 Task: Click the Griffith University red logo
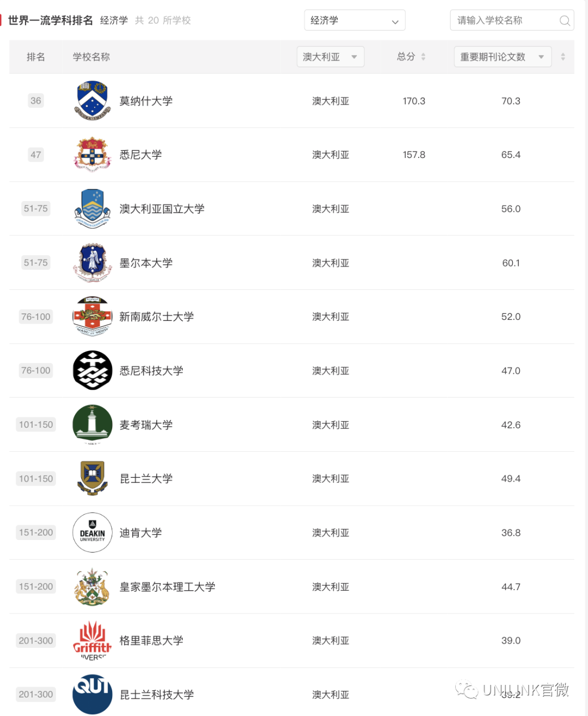(93, 640)
